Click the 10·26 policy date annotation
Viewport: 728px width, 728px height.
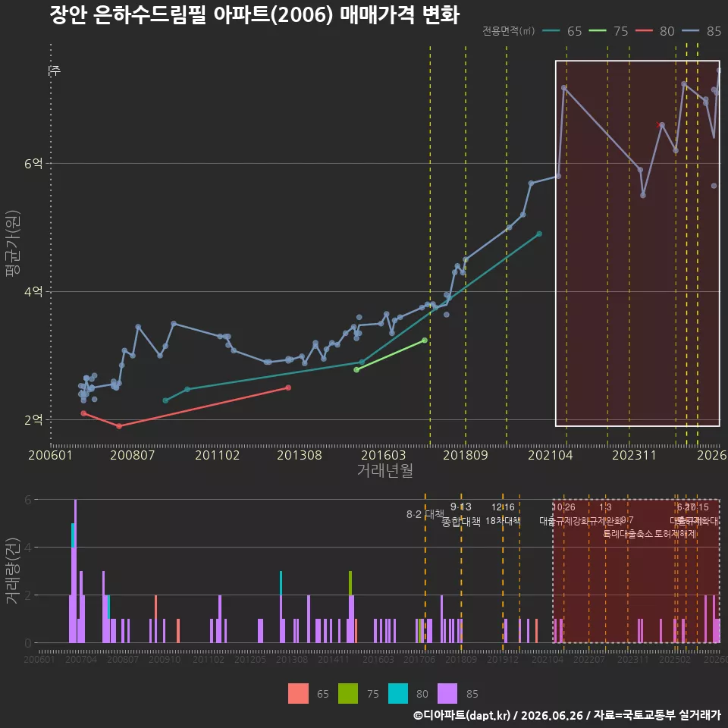[x=563, y=507]
